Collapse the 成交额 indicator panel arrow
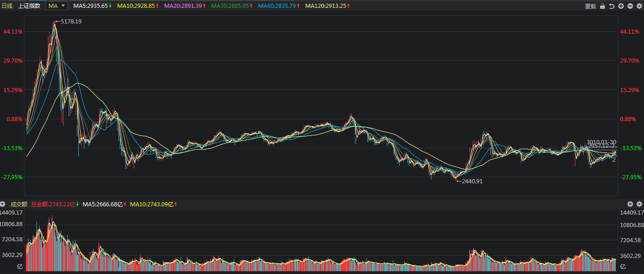This screenshot has height=274, width=644. point(3,204)
